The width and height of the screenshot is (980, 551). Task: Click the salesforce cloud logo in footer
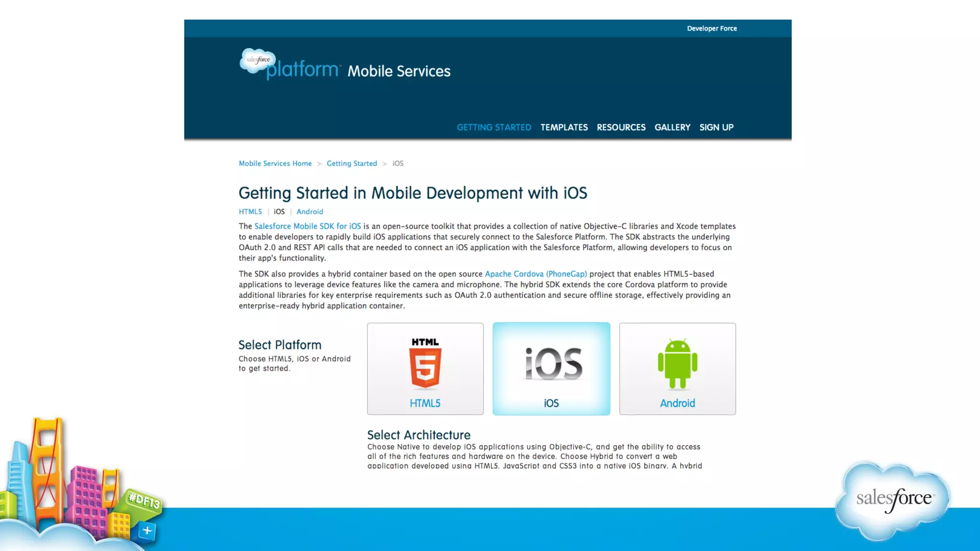pyautogui.click(x=893, y=500)
